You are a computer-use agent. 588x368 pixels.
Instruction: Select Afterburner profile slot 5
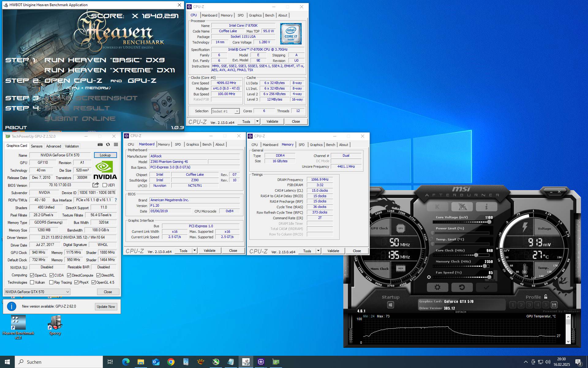click(x=546, y=305)
